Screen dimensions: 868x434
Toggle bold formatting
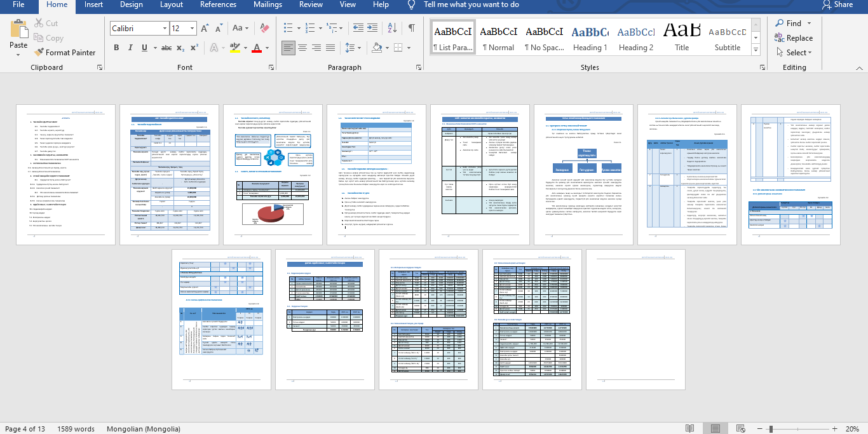[x=116, y=48]
